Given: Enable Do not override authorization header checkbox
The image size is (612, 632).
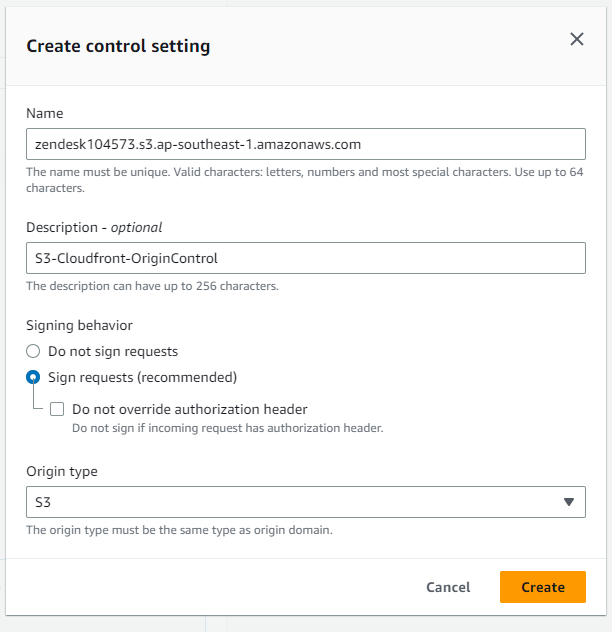Looking at the screenshot, I should [x=57, y=409].
